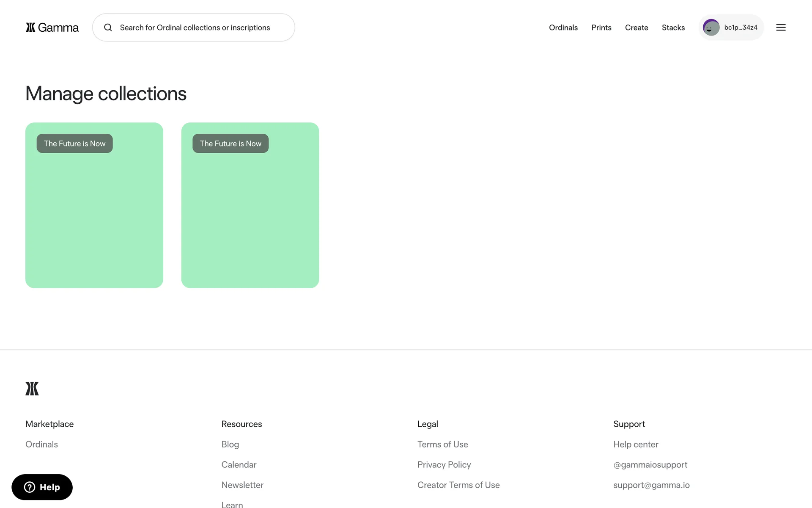The width and height of the screenshot is (812, 508).
Task: Open the Stacks navigation item
Action: tap(673, 28)
